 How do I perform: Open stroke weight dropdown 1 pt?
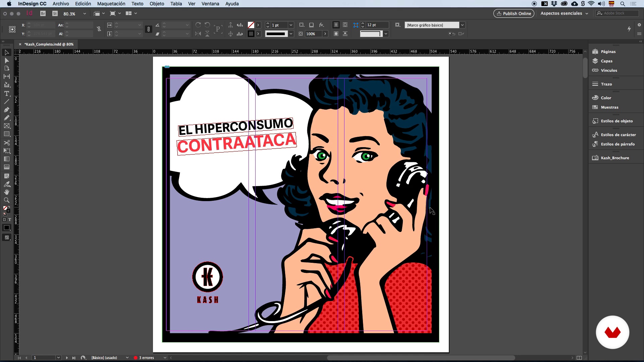coord(291,25)
